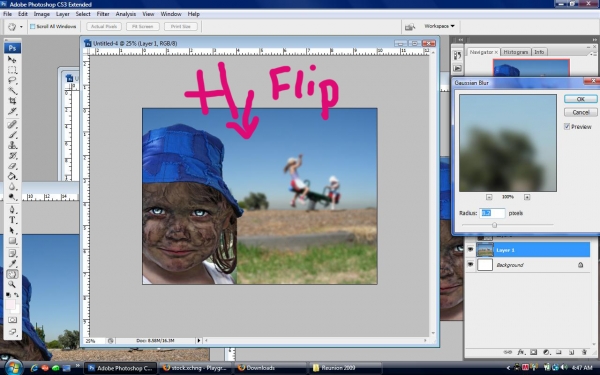The width and height of the screenshot is (600, 375).
Task: Select the Paint Bucket tool
Action: (12, 176)
